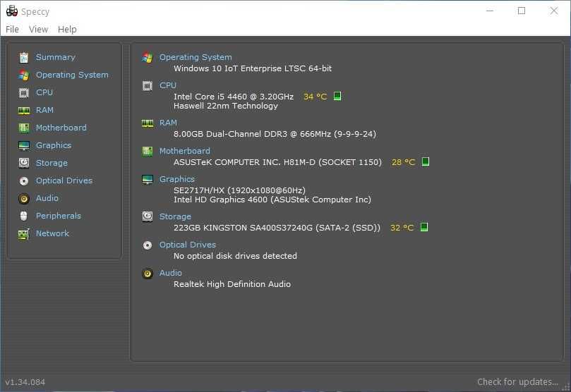Click green temperature indicator next to motherboard 28 °C
The height and width of the screenshot is (392, 571).
426,161
